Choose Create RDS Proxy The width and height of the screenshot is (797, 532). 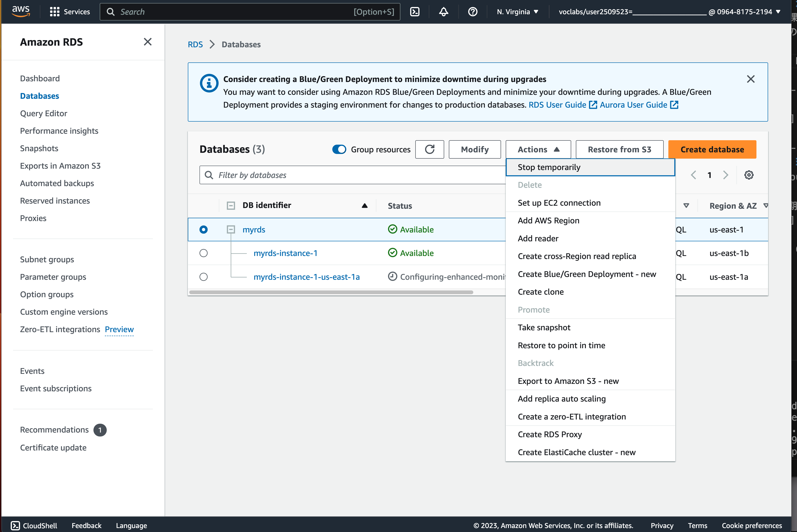(x=590, y=434)
